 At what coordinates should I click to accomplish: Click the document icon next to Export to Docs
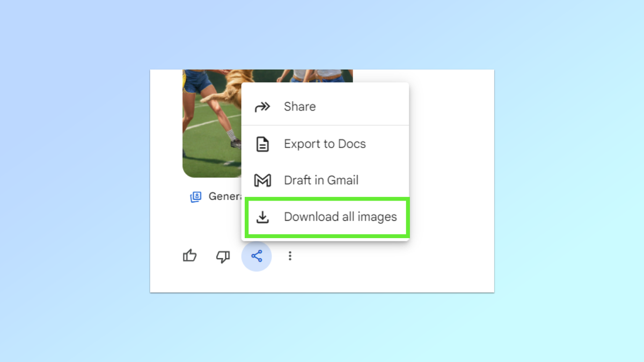coord(263,144)
